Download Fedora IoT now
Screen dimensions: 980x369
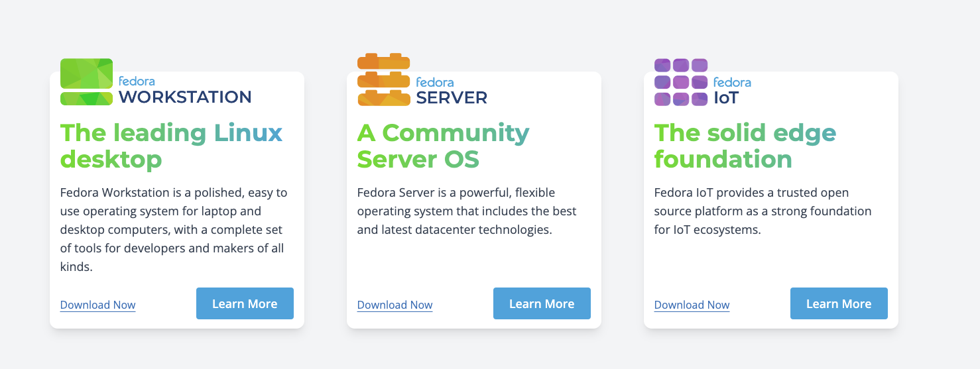coord(692,305)
